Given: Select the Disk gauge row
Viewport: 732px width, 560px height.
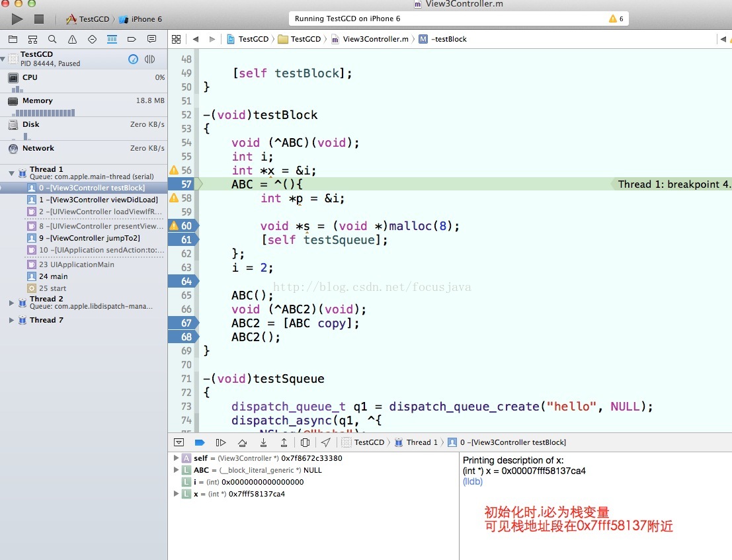Looking at the screenshot, I should (84, 129).
